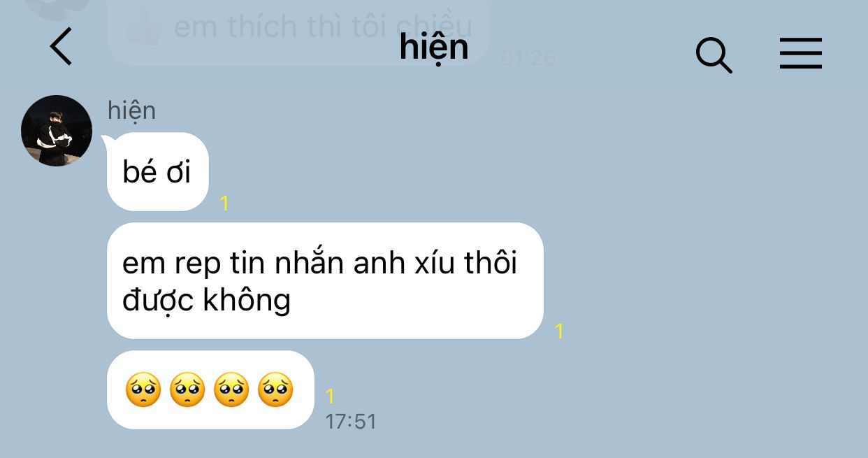868x458 pixels.
Task: Open the hamburger chat menu
Action: pyautogui.click(x=801, y=53)
